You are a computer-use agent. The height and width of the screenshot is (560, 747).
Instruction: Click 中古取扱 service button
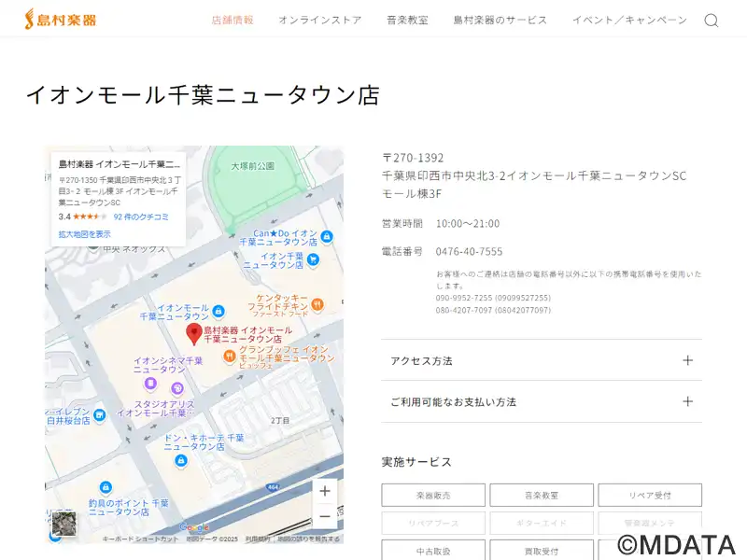(x=433, y=551)
